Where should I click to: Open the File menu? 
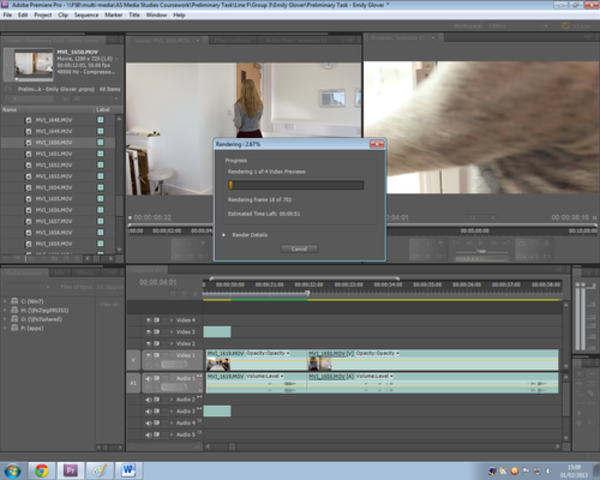pyautogui.click(x=7, y=15)
